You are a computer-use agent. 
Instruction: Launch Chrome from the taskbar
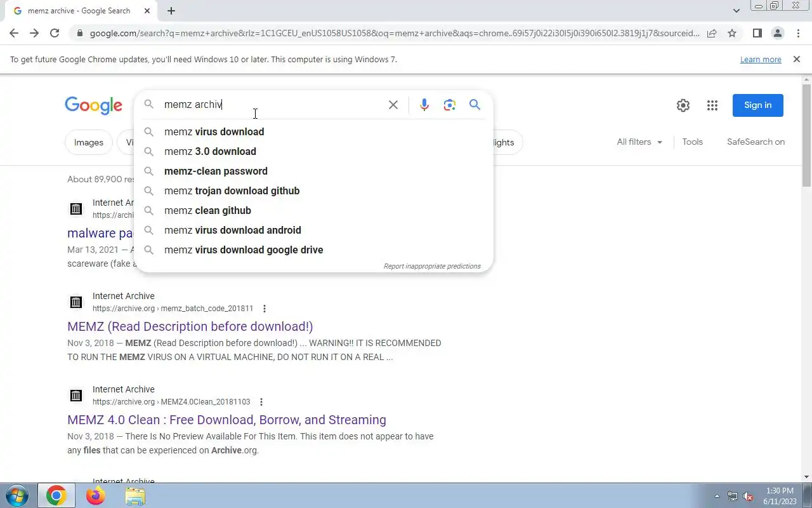point(56,495)
